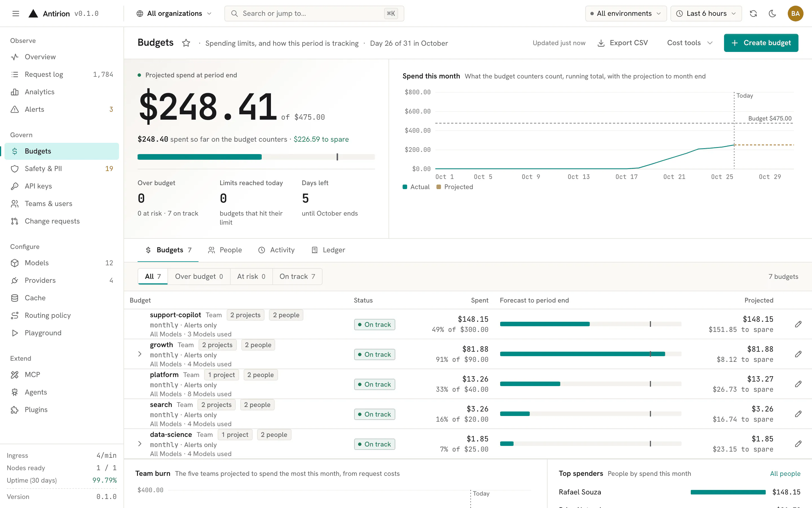Click Export CSV
The image size is (812, 508).
click(x=623, y=43)
